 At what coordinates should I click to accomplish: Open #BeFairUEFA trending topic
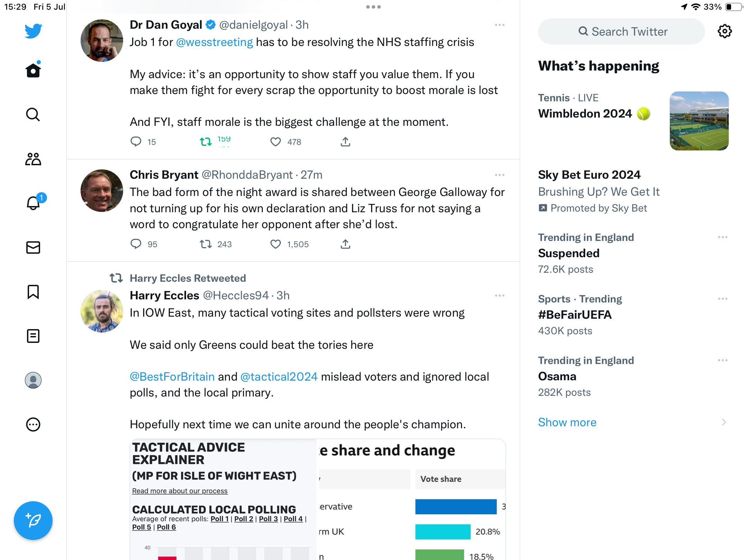tap(575, 315)
